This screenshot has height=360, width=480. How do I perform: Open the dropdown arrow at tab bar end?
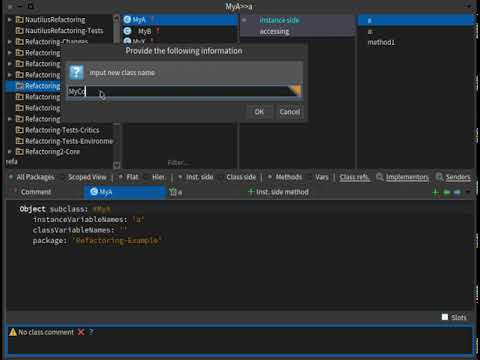(468, 192)
